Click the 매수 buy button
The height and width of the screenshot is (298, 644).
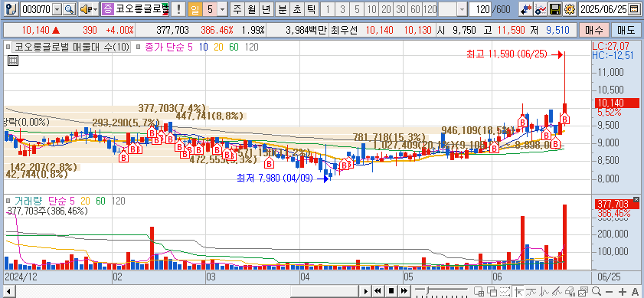pyautogui.click(x=594, y=30)
